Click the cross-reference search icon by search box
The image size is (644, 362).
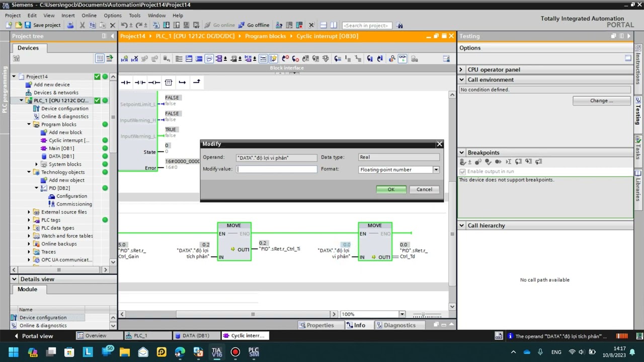click(399, 25)
